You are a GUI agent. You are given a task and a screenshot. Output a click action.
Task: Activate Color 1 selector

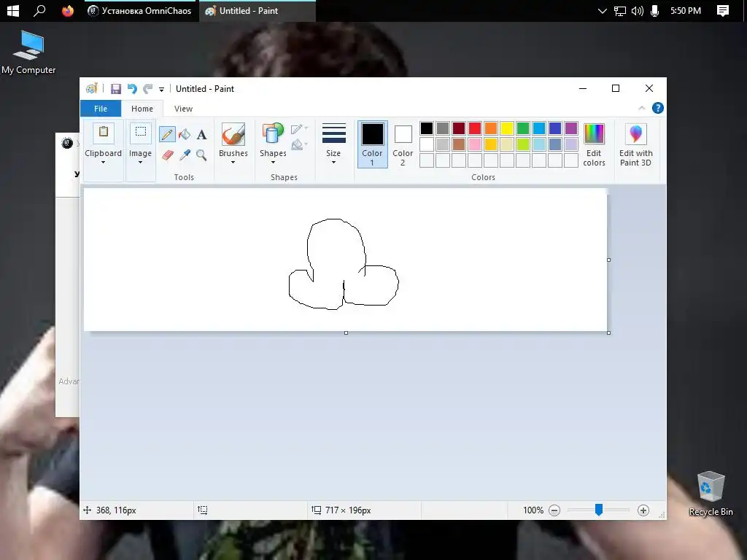pyautogui.click(x=373, y=144)
